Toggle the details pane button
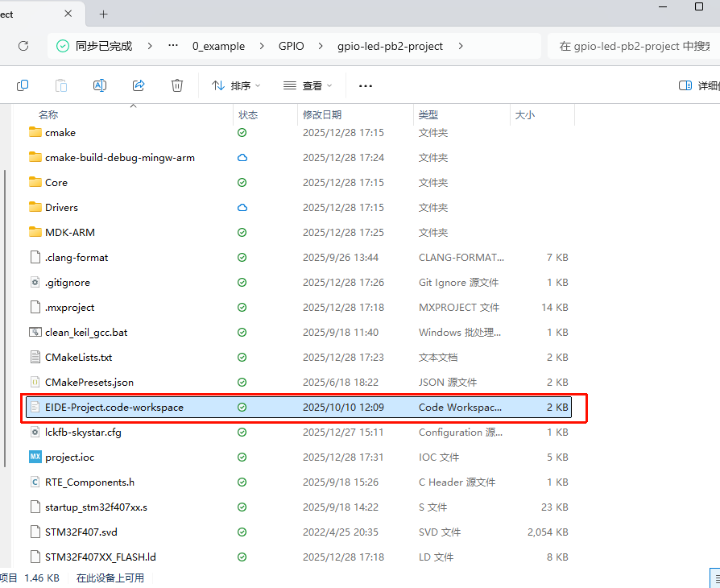720x588 pixels. pyautogui.click(x=697, y=85)
